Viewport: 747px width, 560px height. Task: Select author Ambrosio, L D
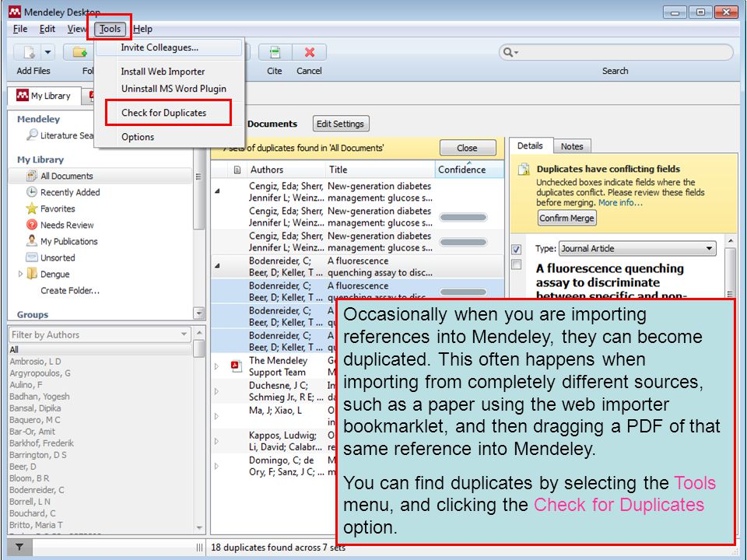pos(35,362)
